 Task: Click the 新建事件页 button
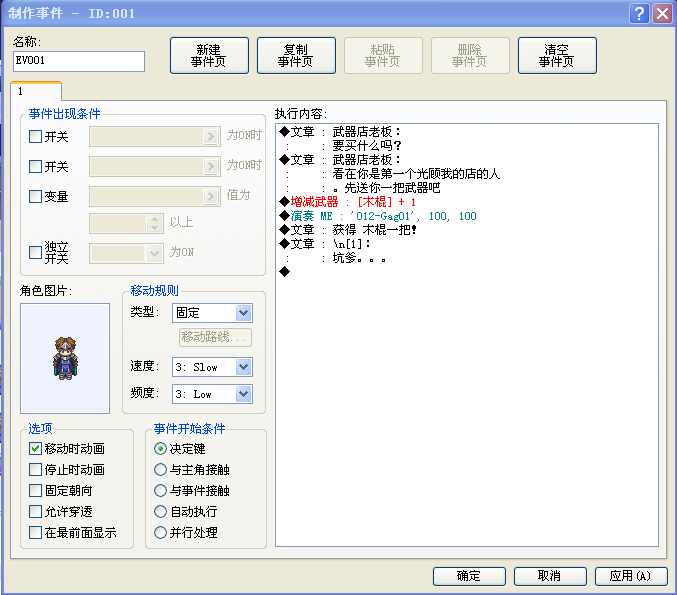click(x=209, y=56)
